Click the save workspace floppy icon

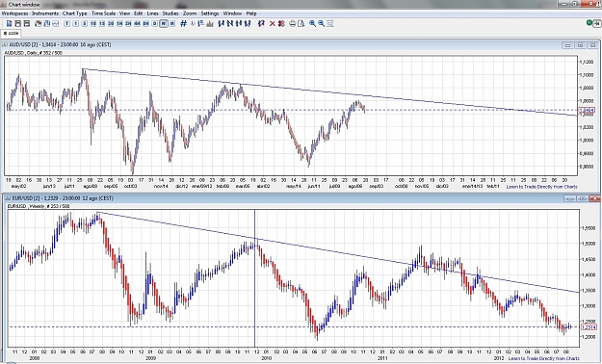tap(27, 24)
